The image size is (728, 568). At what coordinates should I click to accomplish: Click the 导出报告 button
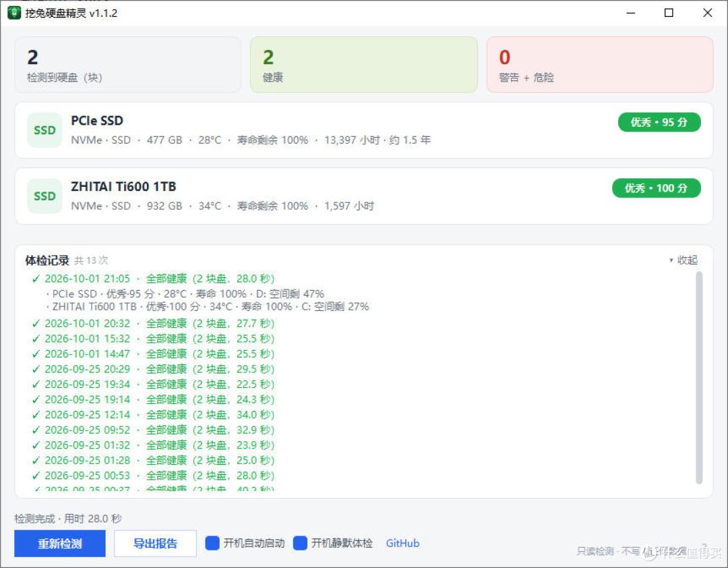(x=156, y=543)
